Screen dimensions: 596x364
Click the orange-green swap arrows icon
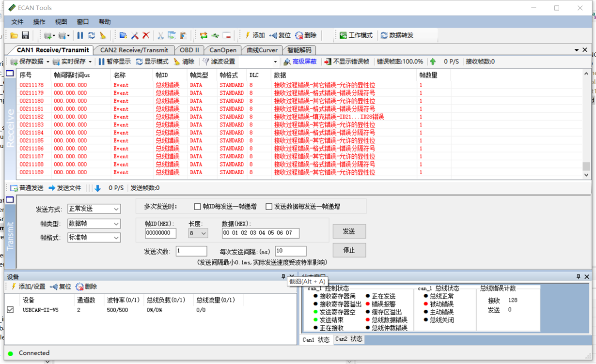pos(204,35)
